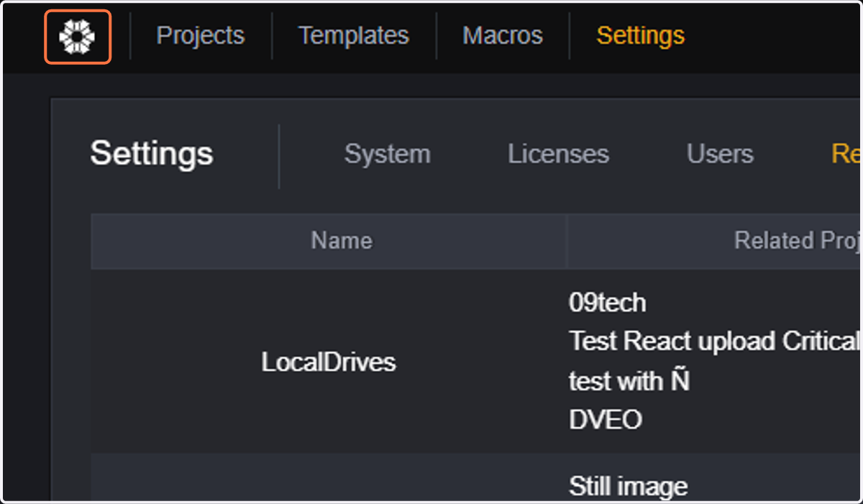Click the Still image project entry
Screen dimensions: 863x504
(x=628, y=487)
